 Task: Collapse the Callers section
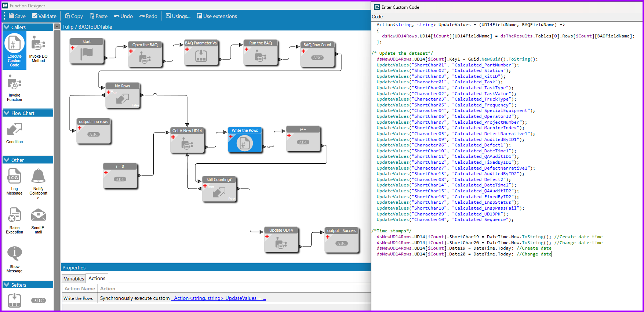[7, 27]
